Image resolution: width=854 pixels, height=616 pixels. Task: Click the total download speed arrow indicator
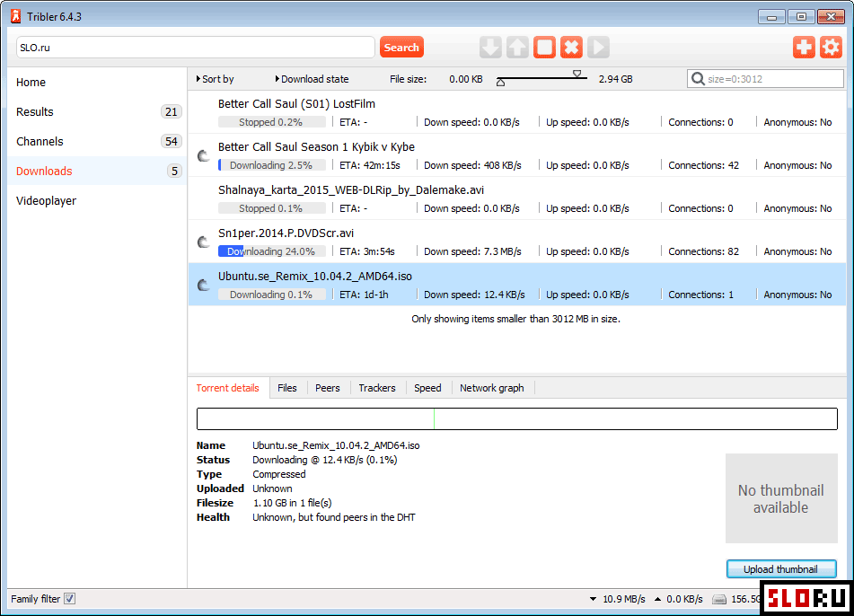point(593,599)
